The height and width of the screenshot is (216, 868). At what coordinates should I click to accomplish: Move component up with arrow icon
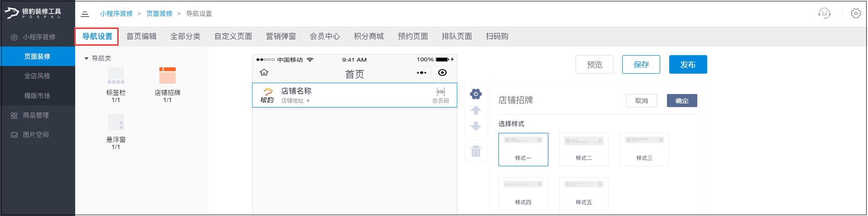(476, 110)
